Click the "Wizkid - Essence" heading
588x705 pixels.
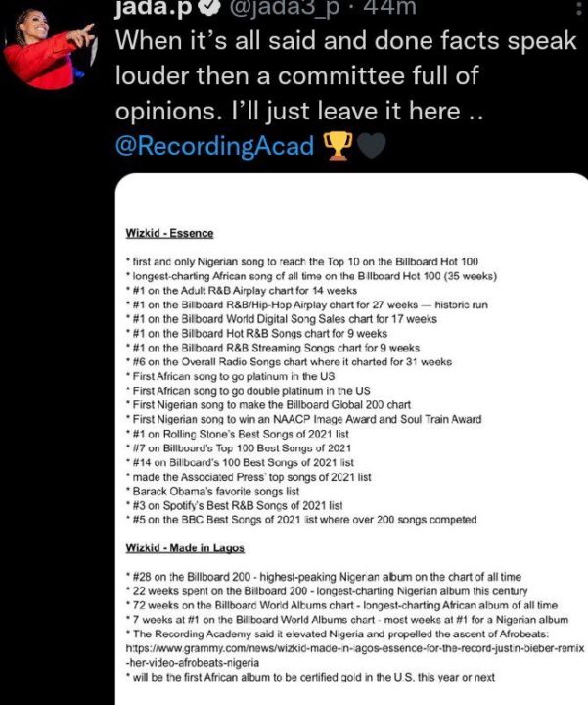pos(169,233)
